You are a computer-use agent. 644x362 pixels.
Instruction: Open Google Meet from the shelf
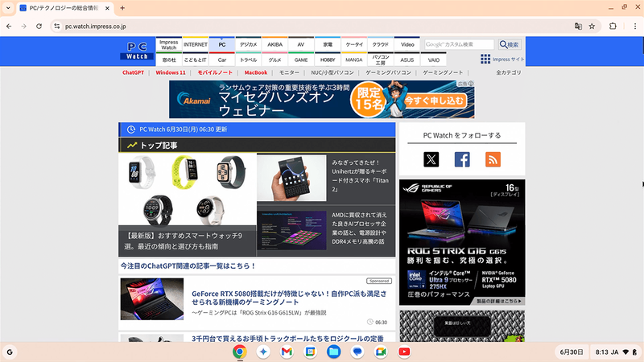click(x=381, y=352)
